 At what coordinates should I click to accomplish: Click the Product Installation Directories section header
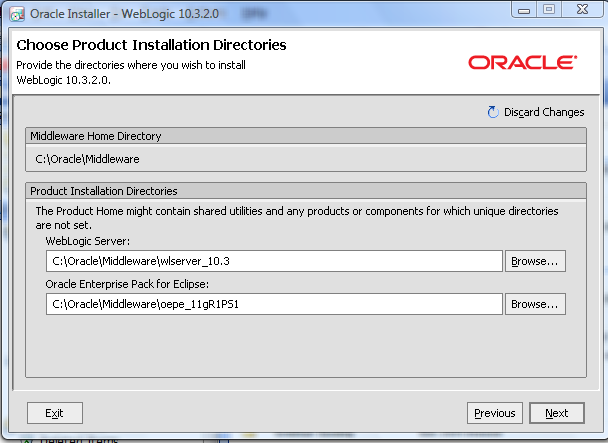click(x=306, y=191)
